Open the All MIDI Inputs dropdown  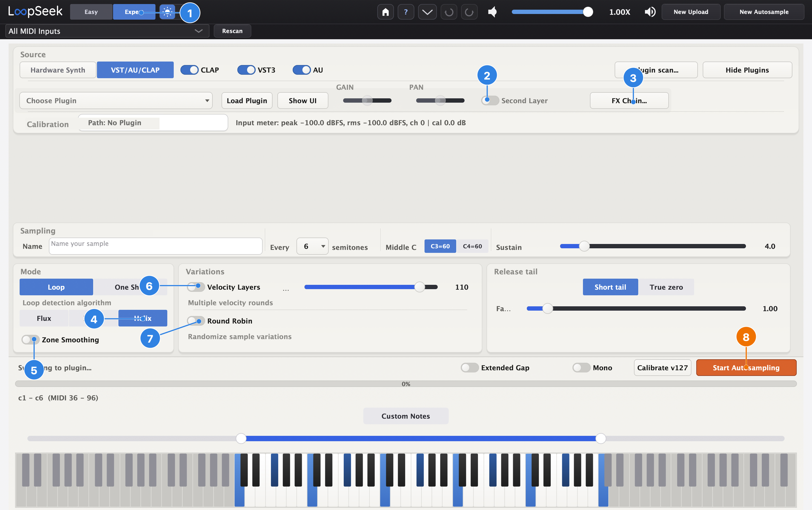click(107, 31)
